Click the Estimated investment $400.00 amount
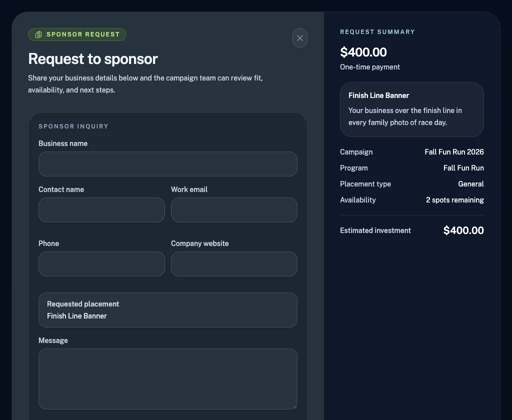This screenshot has height=420, width=512. 463,230
